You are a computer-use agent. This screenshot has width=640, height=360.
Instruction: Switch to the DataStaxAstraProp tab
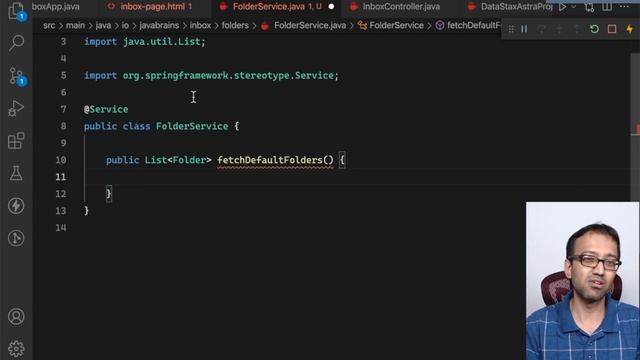click(x=510, y=7)
